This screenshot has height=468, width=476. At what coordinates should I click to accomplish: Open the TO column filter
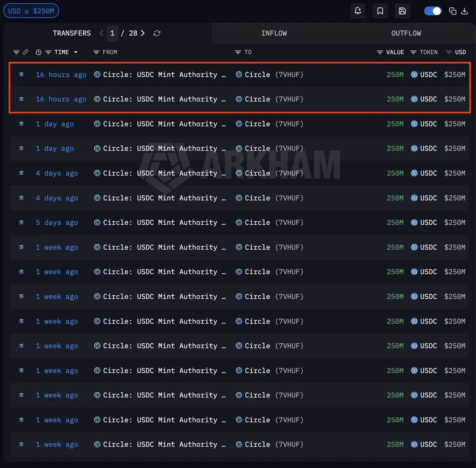pos(238,52)
